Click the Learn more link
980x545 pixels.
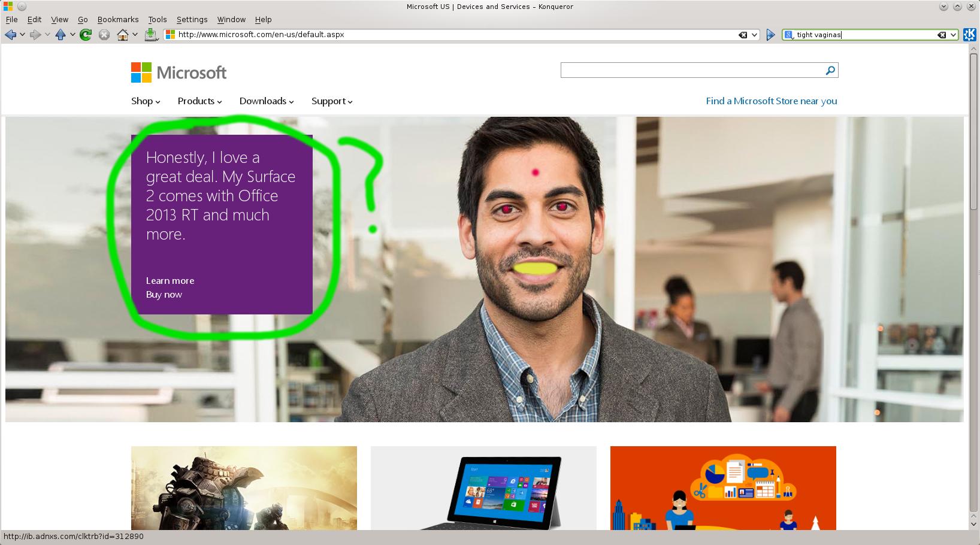coord(170,281)
